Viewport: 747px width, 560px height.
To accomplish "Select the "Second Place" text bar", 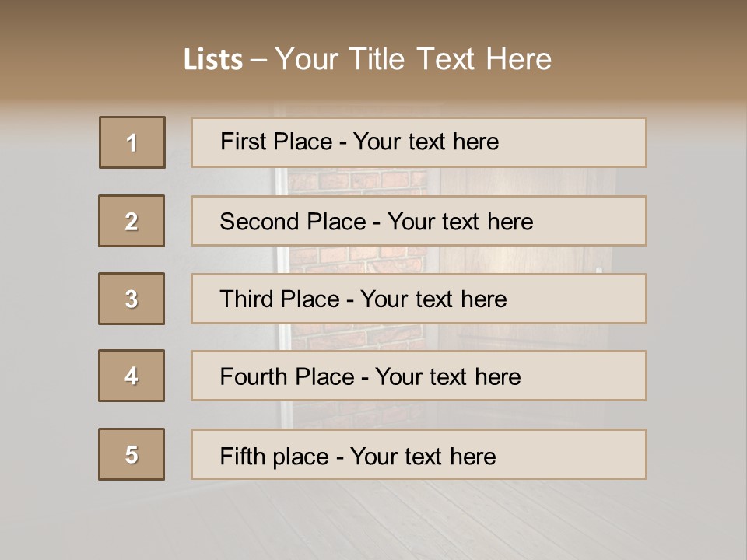I will (419, 221).
